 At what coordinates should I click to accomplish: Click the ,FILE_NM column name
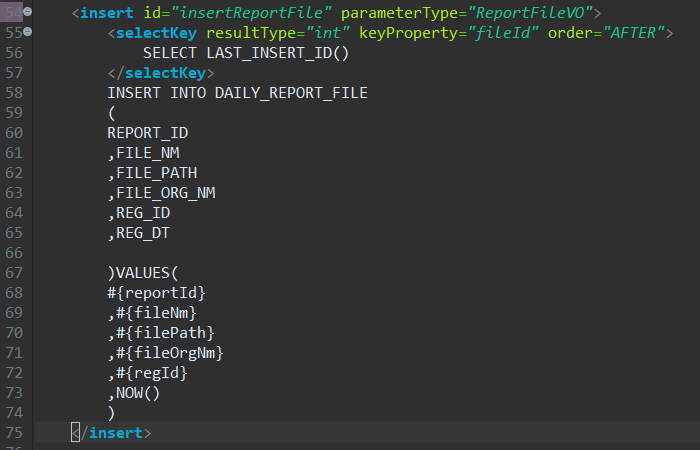pos(143,153)
